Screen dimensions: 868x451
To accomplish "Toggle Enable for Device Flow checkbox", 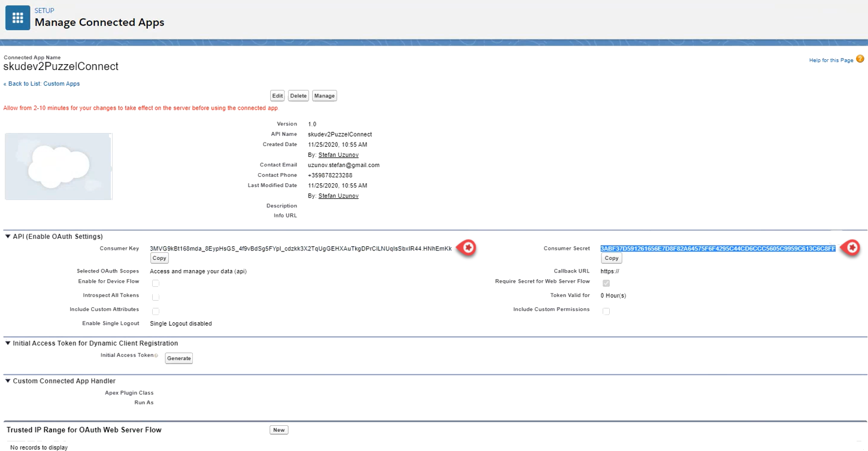I will [156, 283].
